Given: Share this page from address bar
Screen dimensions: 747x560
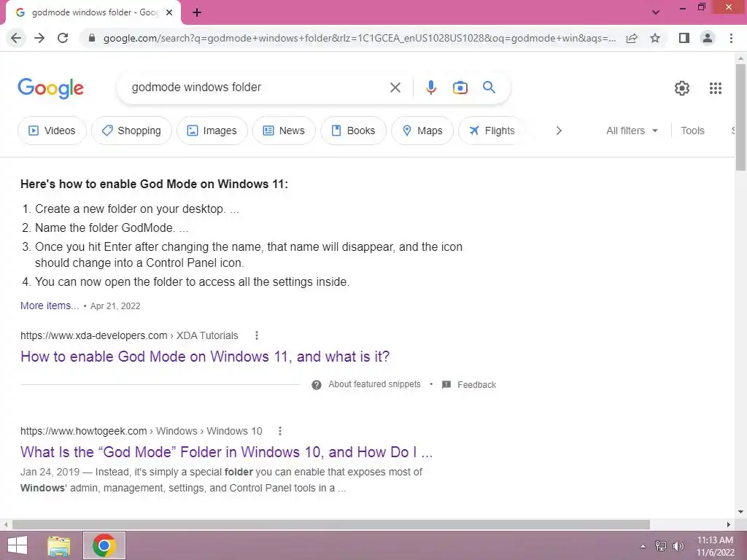Looking at the screenshot, I should (632, 38).
